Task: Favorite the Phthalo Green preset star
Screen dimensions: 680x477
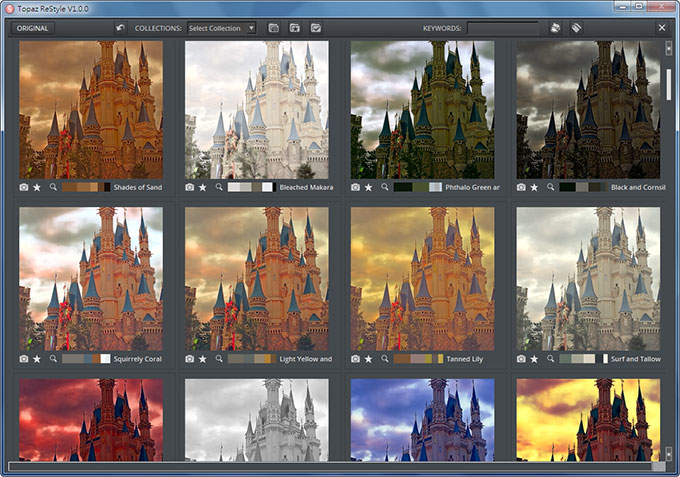Action: coord(369,187)
